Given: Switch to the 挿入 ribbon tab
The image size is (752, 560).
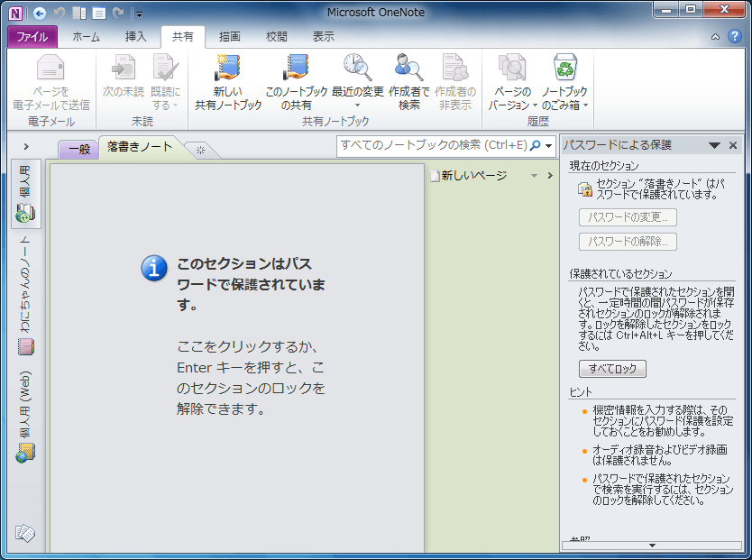Looking at the screenshot, I should 135,37.
